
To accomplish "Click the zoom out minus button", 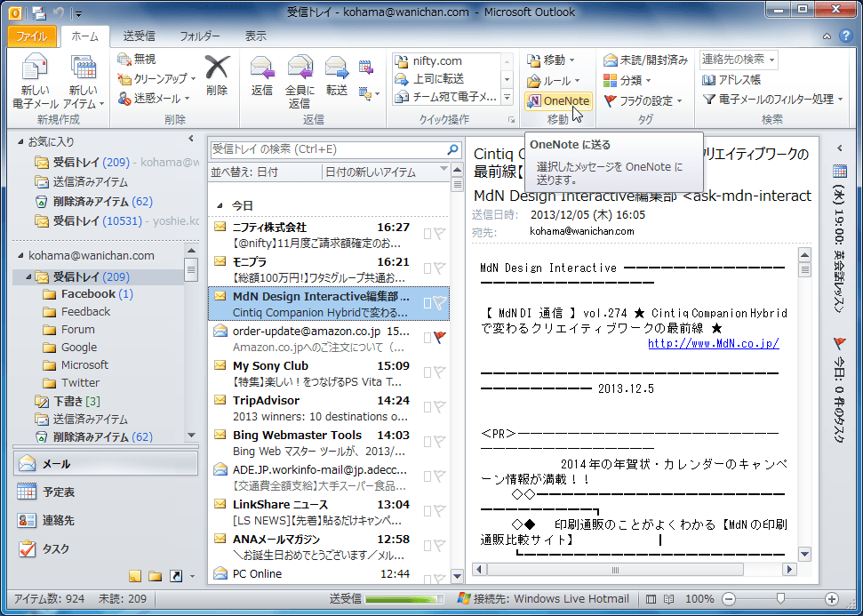I will click(728, 599).
